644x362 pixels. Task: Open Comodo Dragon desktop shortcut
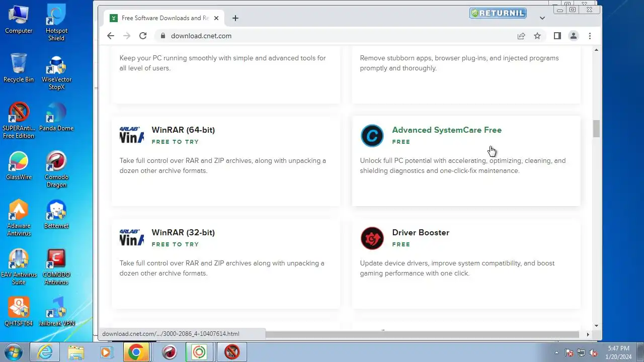56,169
